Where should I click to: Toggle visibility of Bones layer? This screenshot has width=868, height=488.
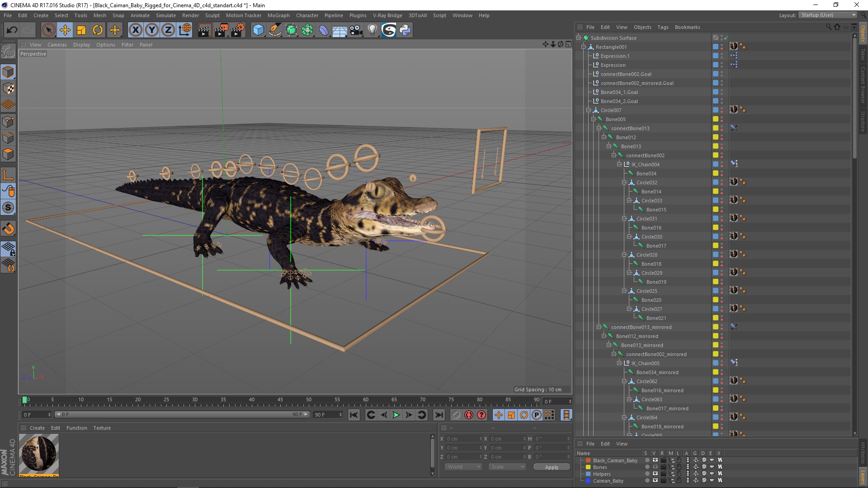click(654, 467)
